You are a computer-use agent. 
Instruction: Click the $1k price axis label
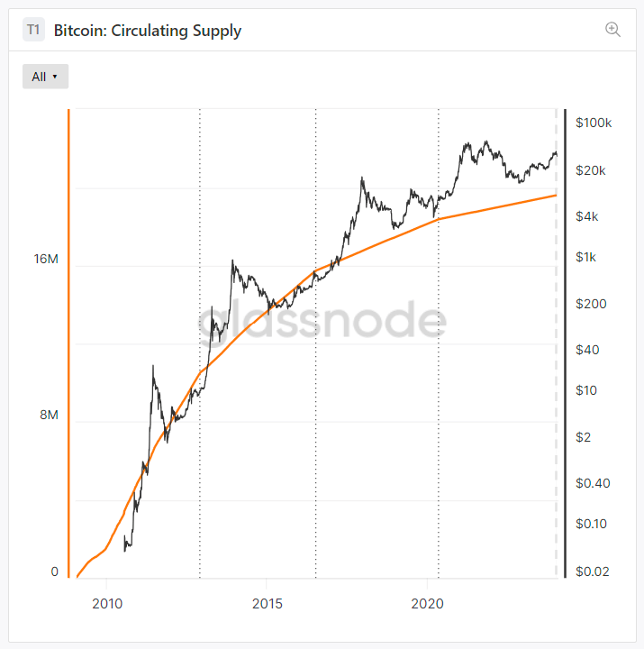[586, 258]
